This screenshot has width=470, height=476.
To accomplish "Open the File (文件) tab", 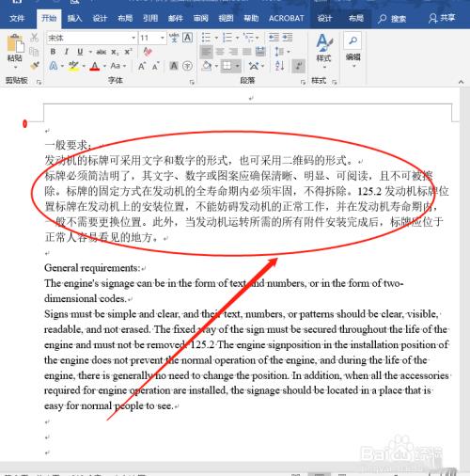I will click(x=17, y=18).
